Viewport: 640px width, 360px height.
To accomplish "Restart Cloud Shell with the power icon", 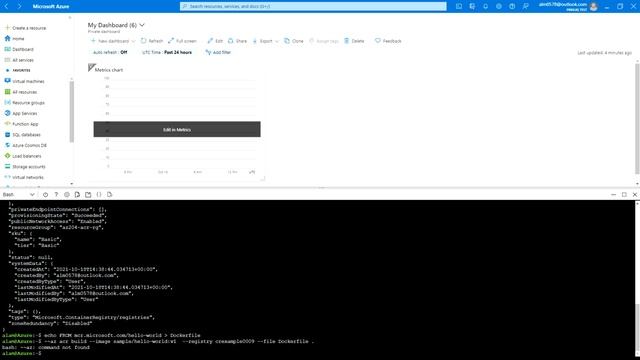I will [45, 195].
